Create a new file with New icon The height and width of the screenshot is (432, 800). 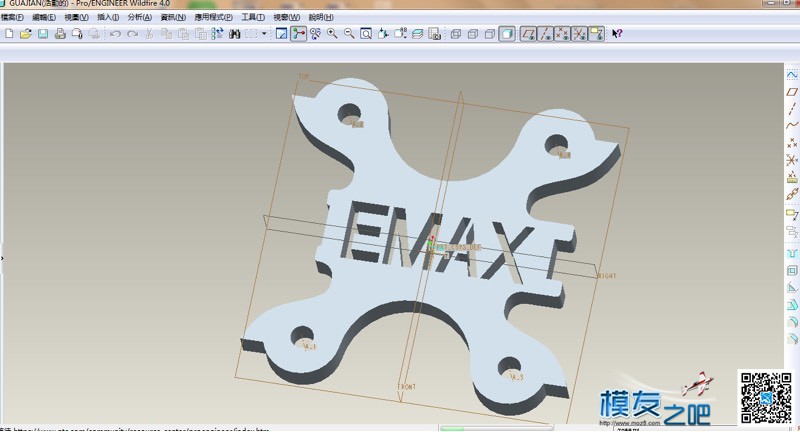point(9,34)
